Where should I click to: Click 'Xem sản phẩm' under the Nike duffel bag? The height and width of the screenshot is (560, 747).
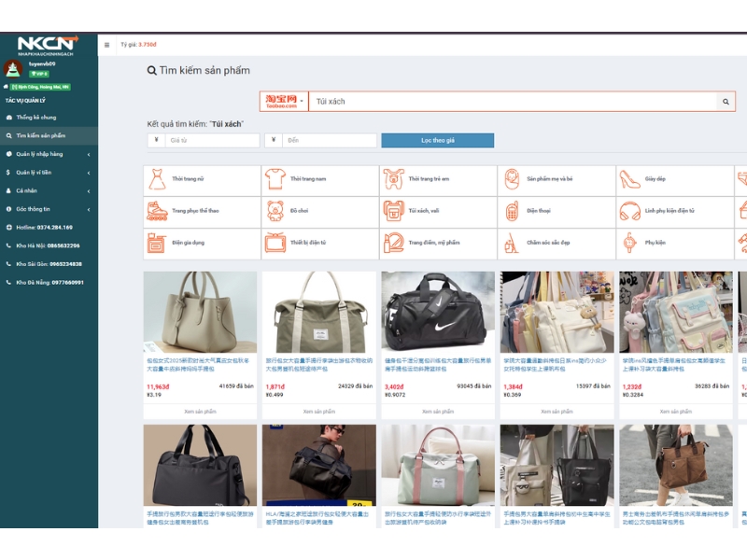pyautogui.click(x=437, y=412)
